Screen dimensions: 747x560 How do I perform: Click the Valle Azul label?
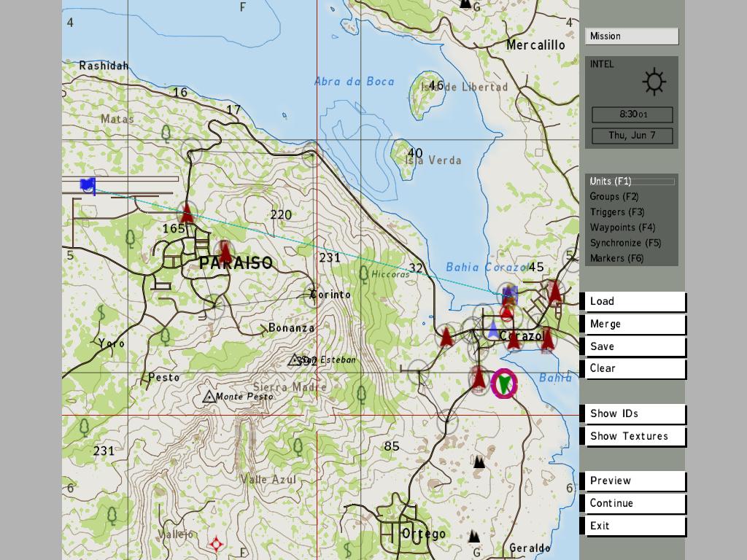[x=268, y=480]
